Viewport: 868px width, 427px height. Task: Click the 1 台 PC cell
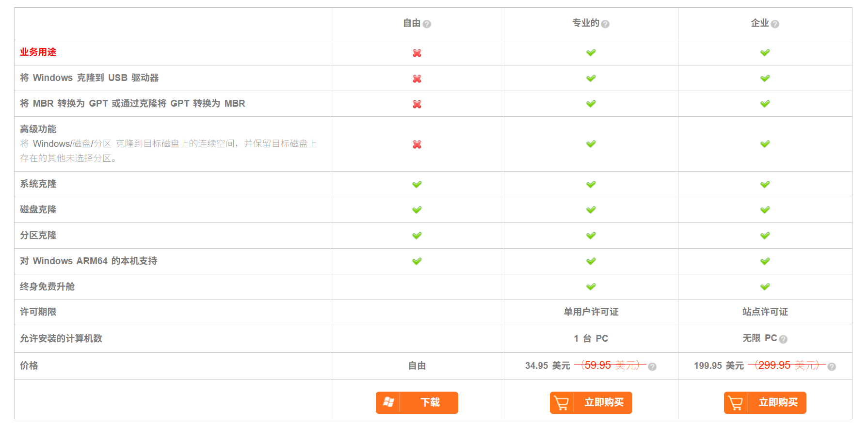(591, 338)
